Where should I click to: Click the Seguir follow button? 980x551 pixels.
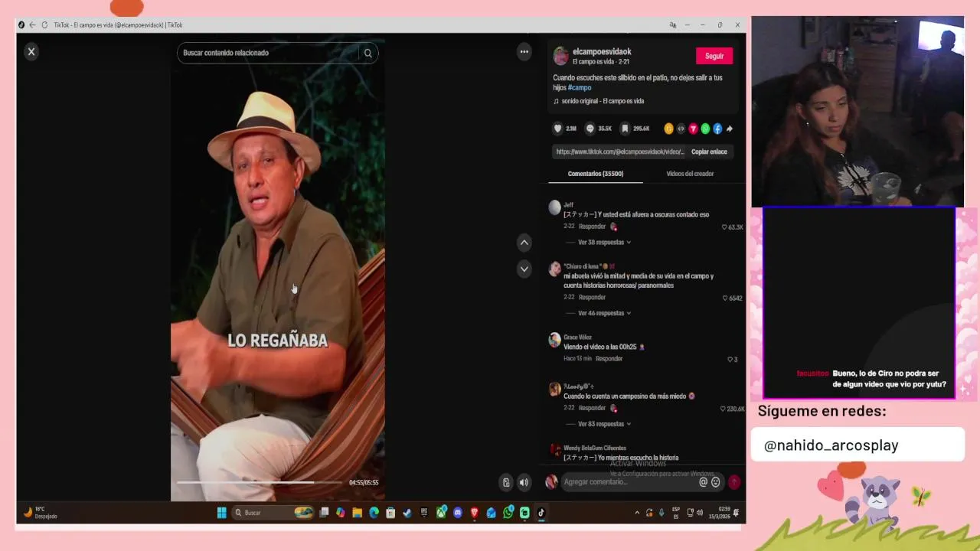(714, 56)
